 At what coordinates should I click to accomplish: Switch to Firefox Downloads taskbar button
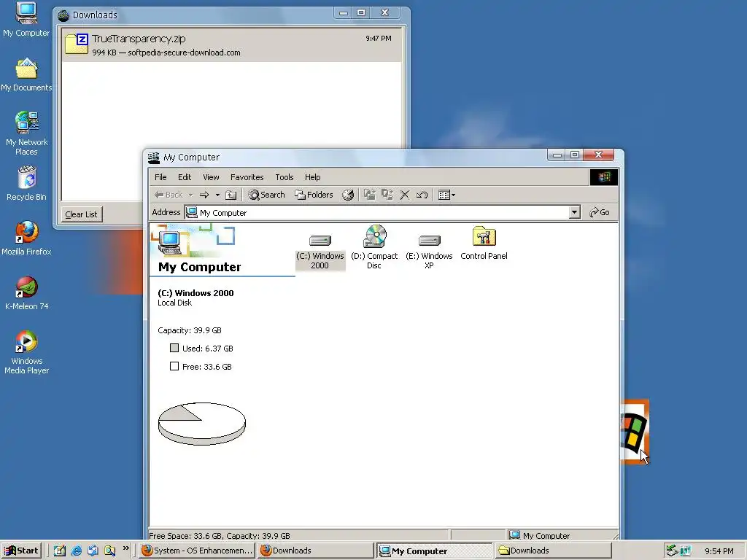tap(315, 551)
